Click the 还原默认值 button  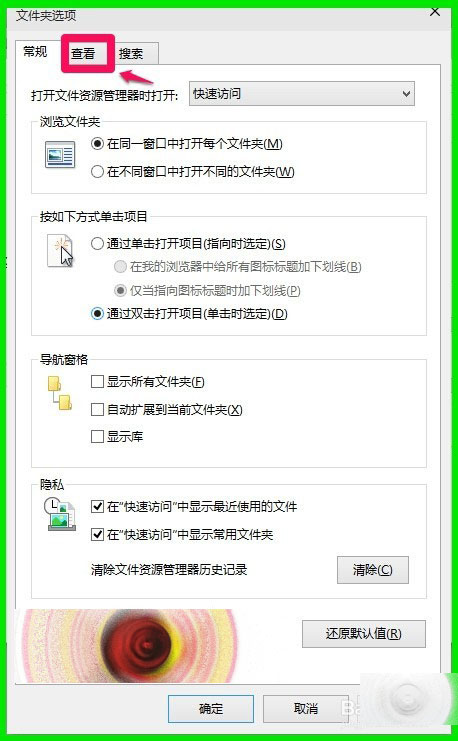click(x=363, y=634)
